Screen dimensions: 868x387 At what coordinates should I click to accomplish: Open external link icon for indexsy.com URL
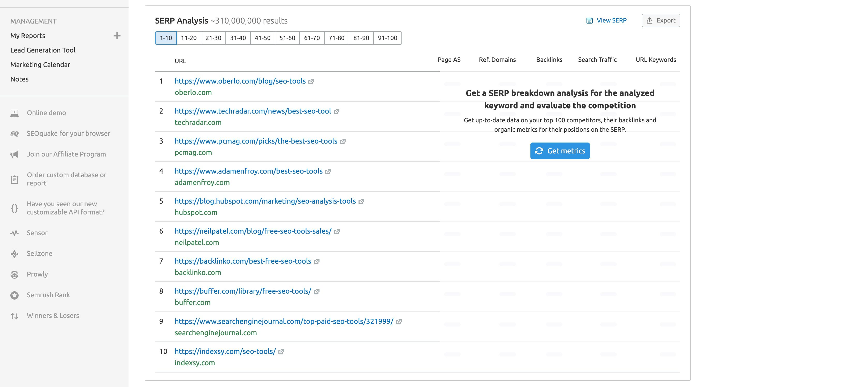[x=281, y=352]
